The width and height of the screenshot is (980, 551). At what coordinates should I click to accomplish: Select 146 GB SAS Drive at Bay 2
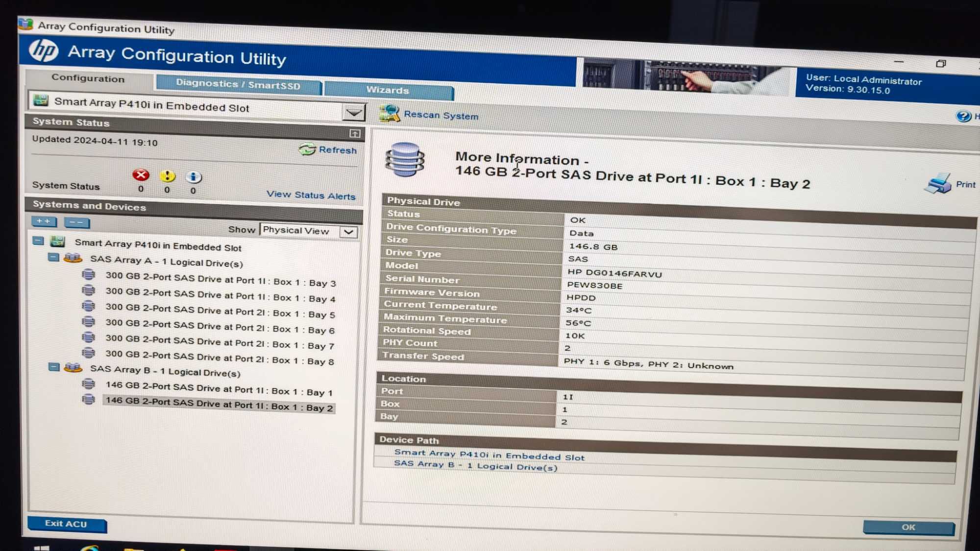(x=219, y=404)
